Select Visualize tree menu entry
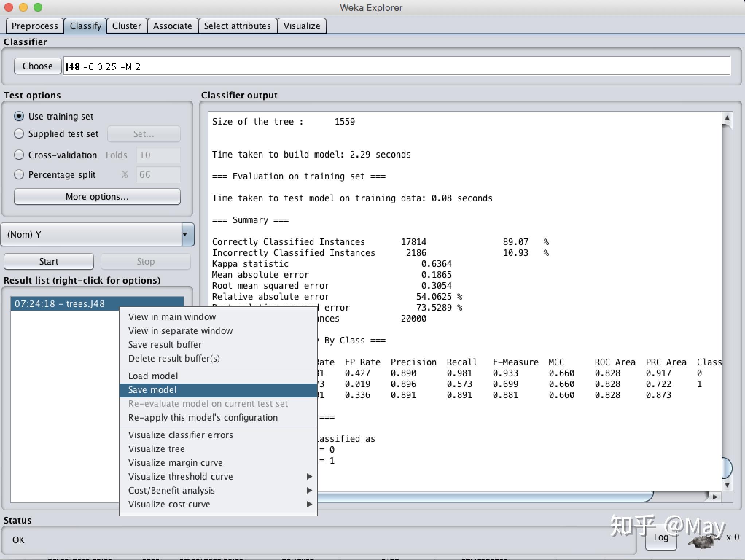 tap(156, 449)
